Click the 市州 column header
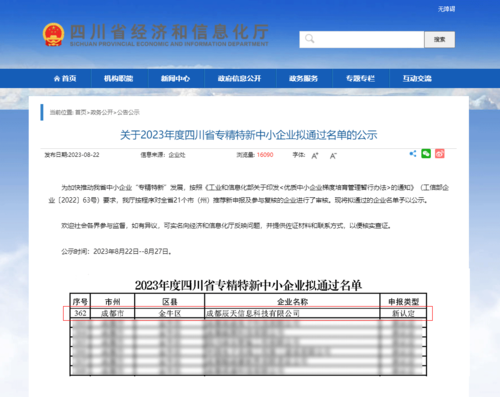 [112, 302]
